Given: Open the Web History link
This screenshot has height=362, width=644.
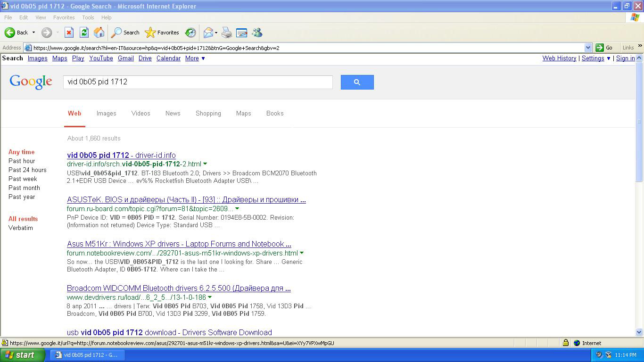Looking at the screenshot, I should (559, 58).
